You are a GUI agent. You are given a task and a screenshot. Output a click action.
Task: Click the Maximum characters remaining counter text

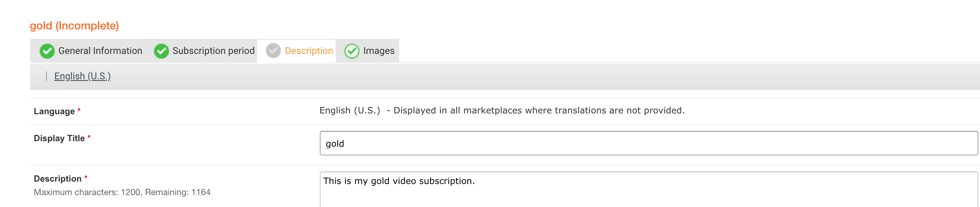point(122,192)
